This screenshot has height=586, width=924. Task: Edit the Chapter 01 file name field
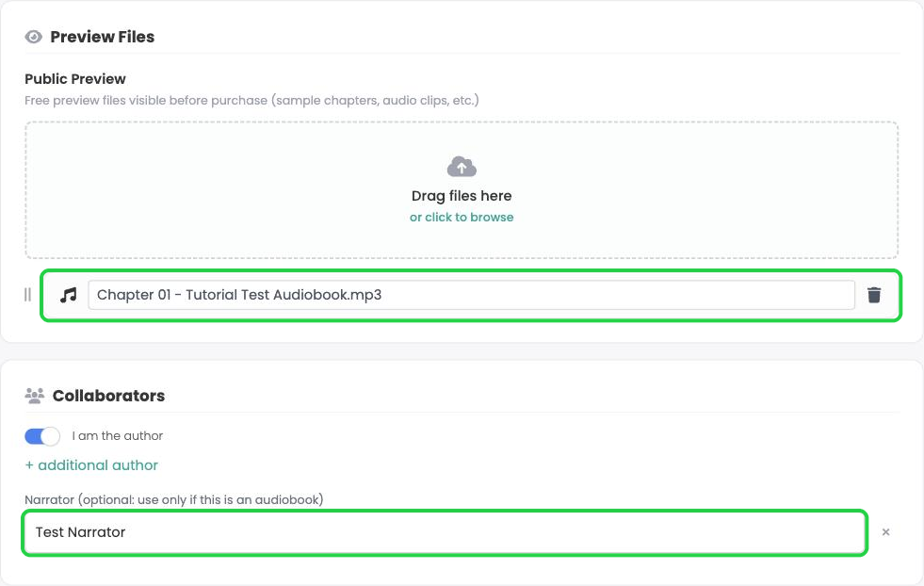click(471, 295)
